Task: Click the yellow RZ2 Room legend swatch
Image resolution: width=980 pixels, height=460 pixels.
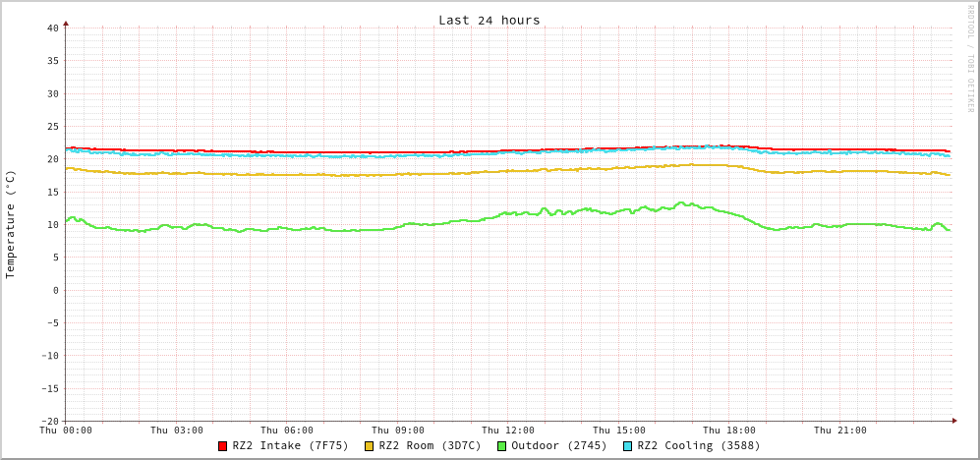Action: point(370,446)
